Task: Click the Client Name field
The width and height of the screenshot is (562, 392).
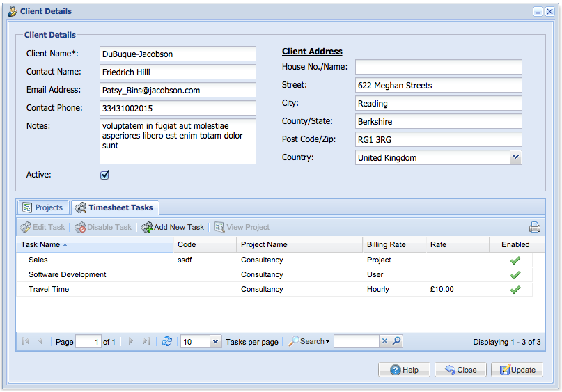Action: tap(178, 54)
